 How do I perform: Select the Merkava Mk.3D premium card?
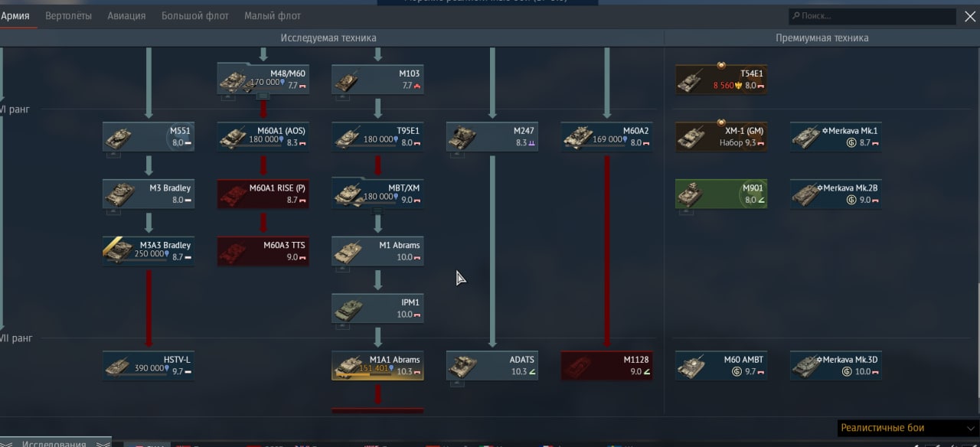click(836, 366)
